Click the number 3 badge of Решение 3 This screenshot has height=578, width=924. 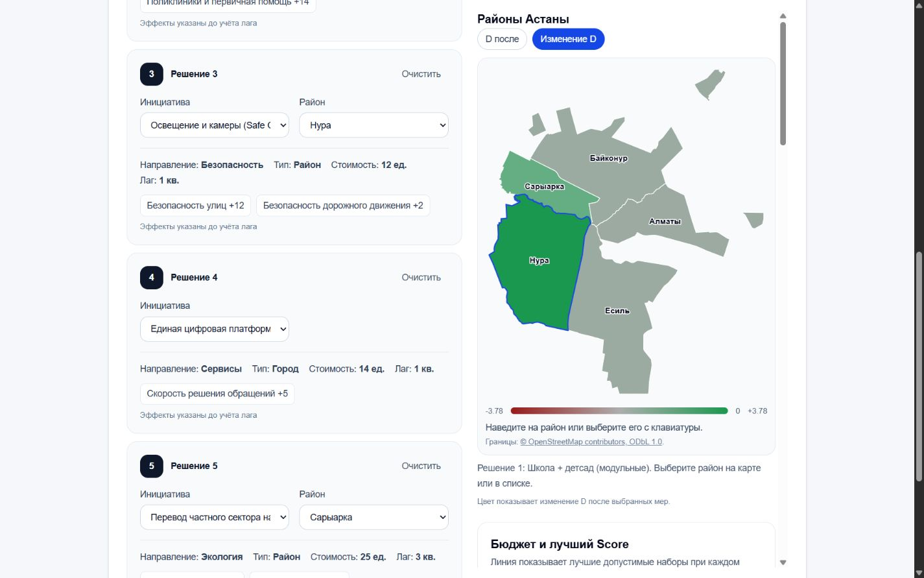pos(152,74)
